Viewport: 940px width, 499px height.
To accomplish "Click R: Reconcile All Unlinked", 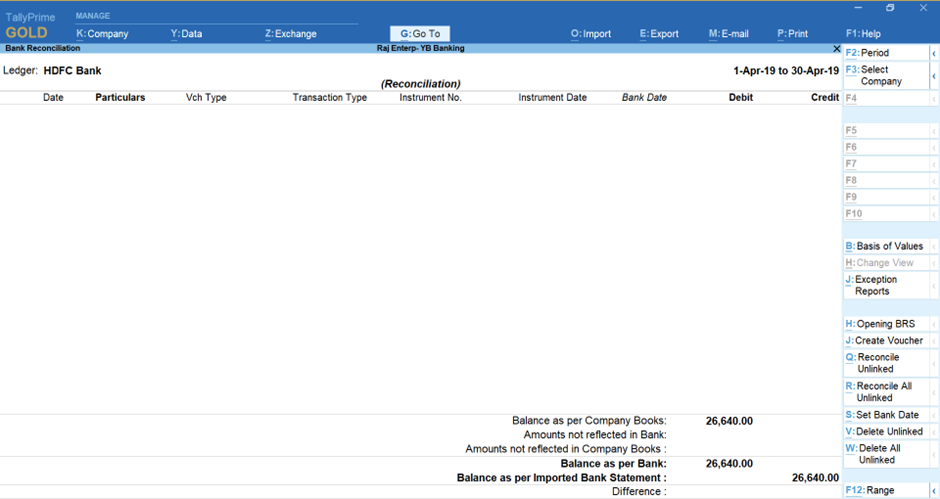I will click(x=886, y=392).
